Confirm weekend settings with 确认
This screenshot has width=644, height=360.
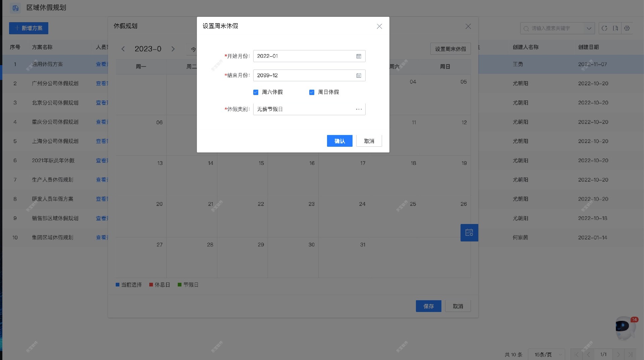click(339, 141)
